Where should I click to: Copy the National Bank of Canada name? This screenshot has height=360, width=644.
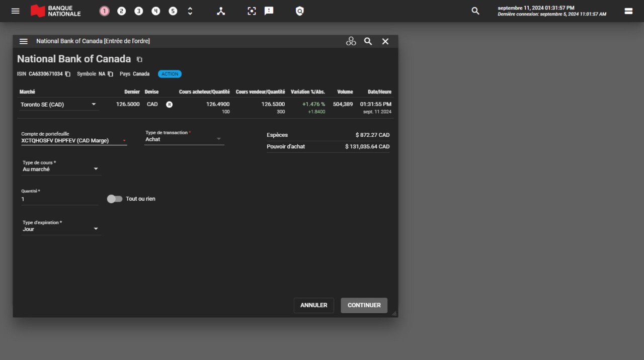[x=139, y=59]
